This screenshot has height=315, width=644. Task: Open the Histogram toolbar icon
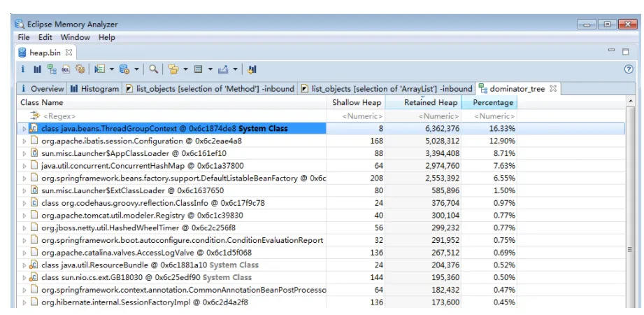point(37,69)
